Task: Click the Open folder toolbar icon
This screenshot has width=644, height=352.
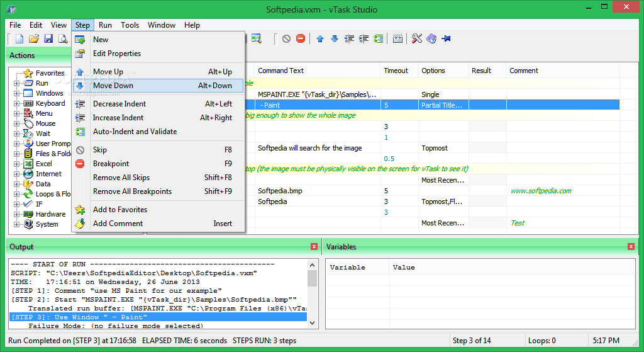Action: (x=34, y=38)
